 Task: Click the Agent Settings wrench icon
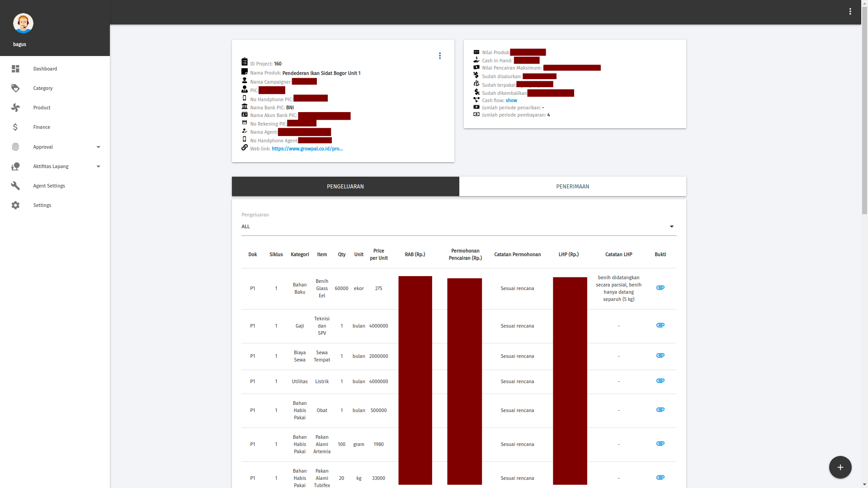15,186
